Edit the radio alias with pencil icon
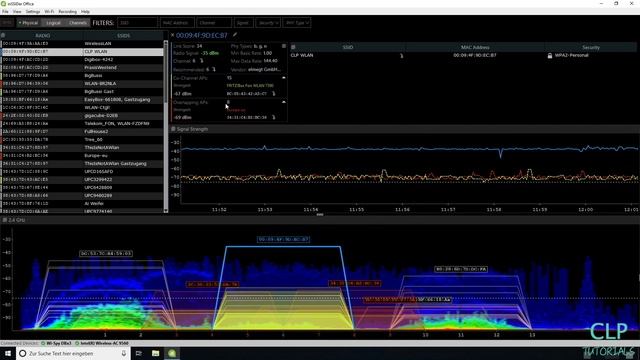 [235, 35]
